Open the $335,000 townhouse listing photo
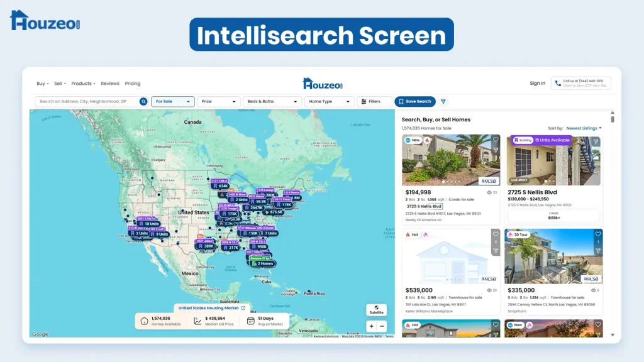This screenshot has height=362, width=644. coord(553,256)
